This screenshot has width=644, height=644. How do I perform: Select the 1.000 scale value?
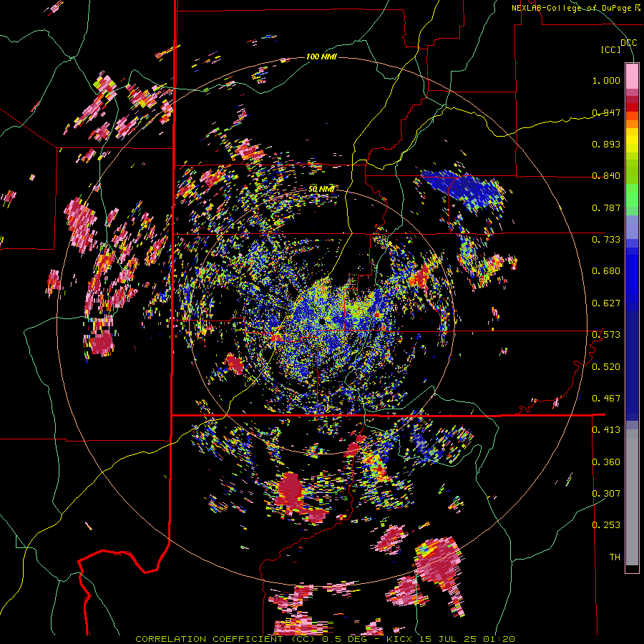(606, 80)
